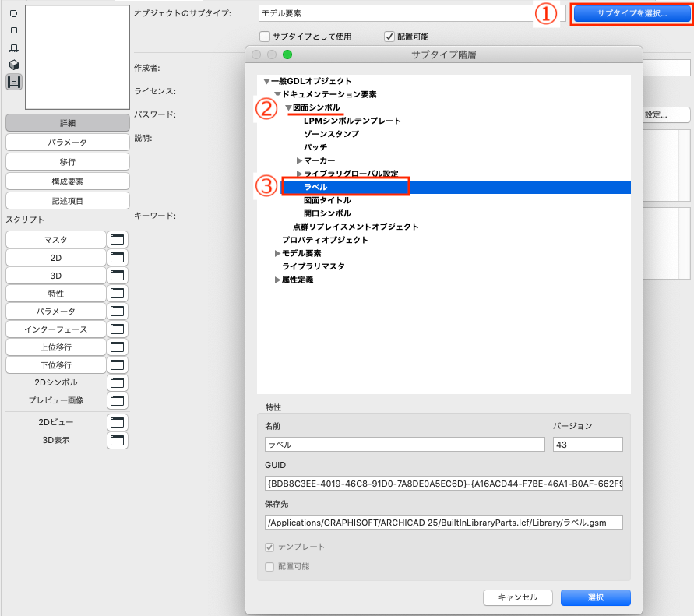Click the 保存先 path field

point(444,523)
